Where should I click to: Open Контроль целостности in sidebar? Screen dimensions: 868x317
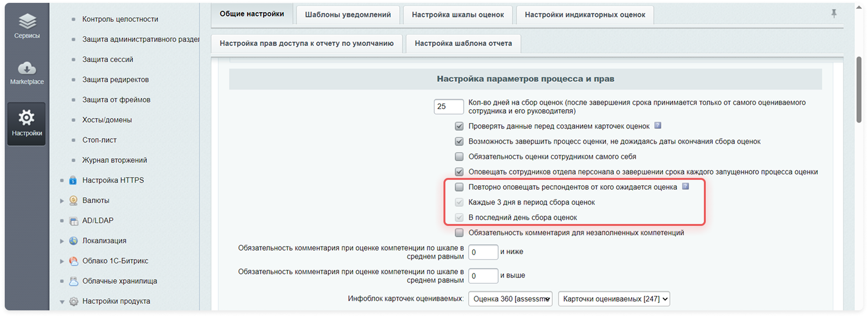pyautogui.click(x=120, y=19)
